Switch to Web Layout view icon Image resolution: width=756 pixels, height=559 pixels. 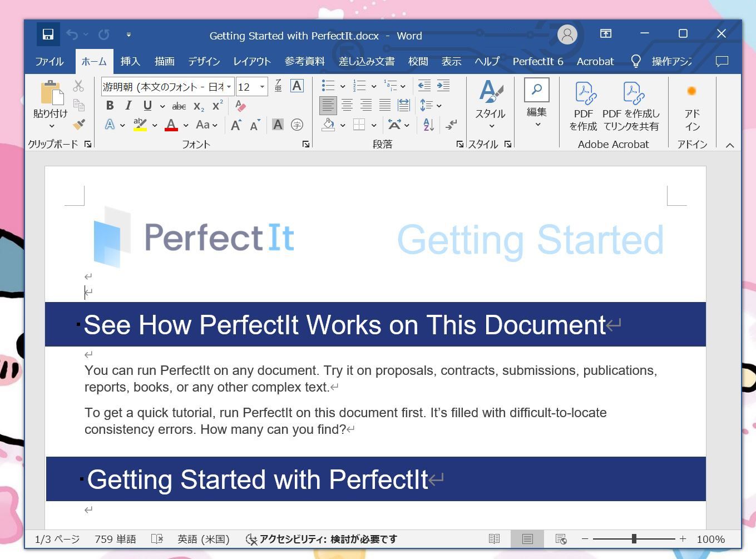[561, 539]
